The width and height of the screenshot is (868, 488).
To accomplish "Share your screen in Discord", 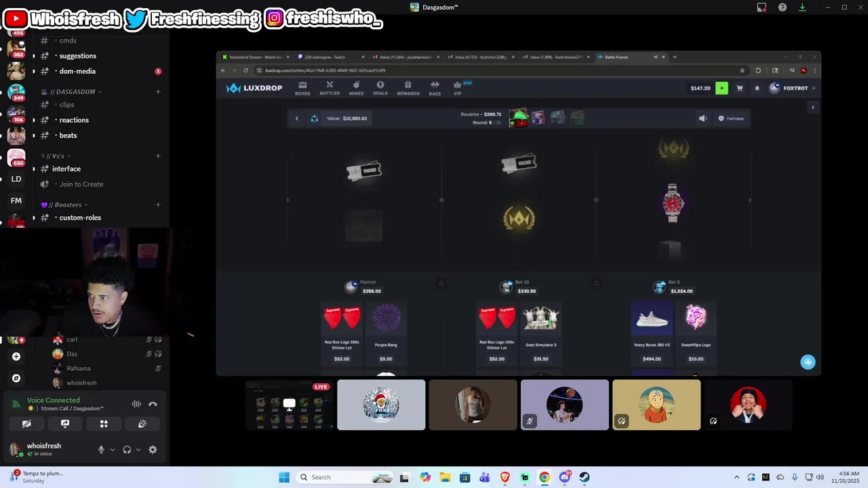I will pyautogui.click(x=65, y=424).
